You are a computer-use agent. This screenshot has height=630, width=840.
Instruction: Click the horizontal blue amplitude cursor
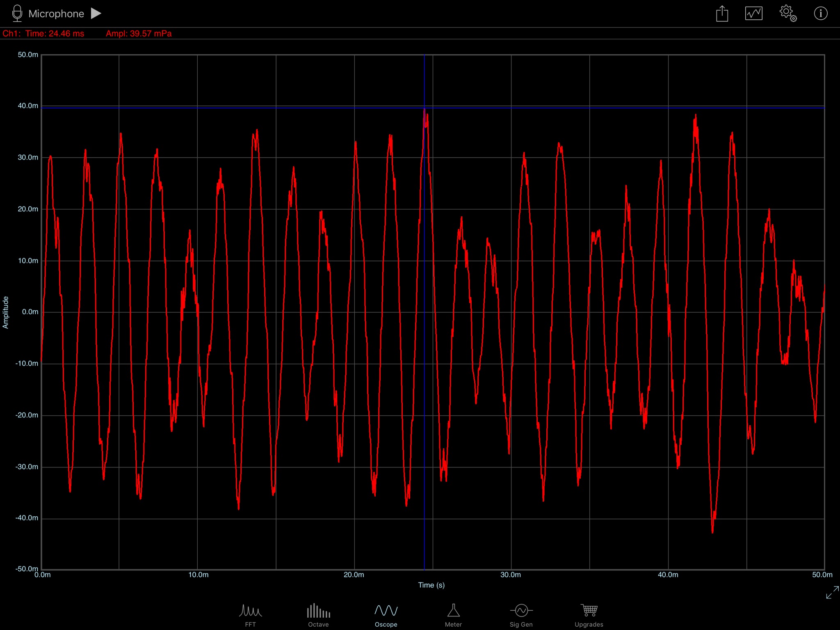[433, 108]
